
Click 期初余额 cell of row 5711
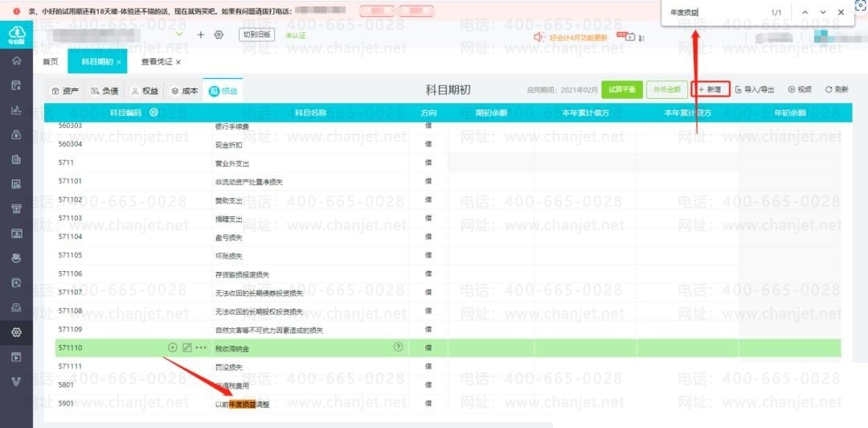(x=491, y=163)
